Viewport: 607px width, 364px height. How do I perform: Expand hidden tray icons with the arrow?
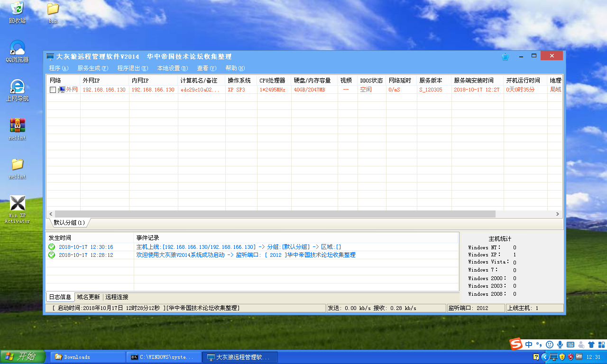tap(544, 357)
